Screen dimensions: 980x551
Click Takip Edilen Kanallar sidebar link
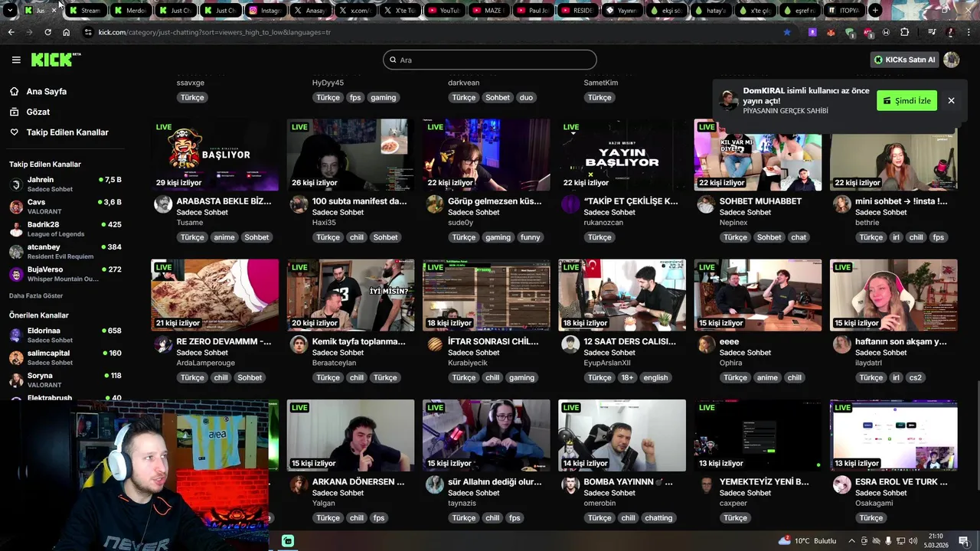(67, 132)
